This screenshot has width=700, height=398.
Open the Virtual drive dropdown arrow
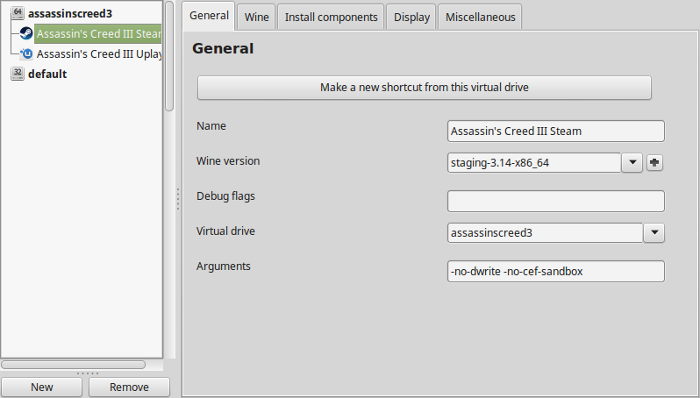click(654, 232)
